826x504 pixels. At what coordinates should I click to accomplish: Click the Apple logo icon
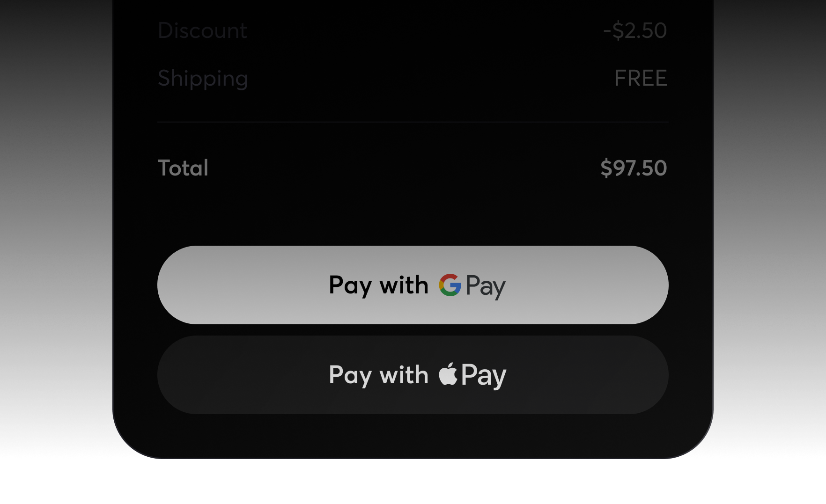tap(448, 374)
